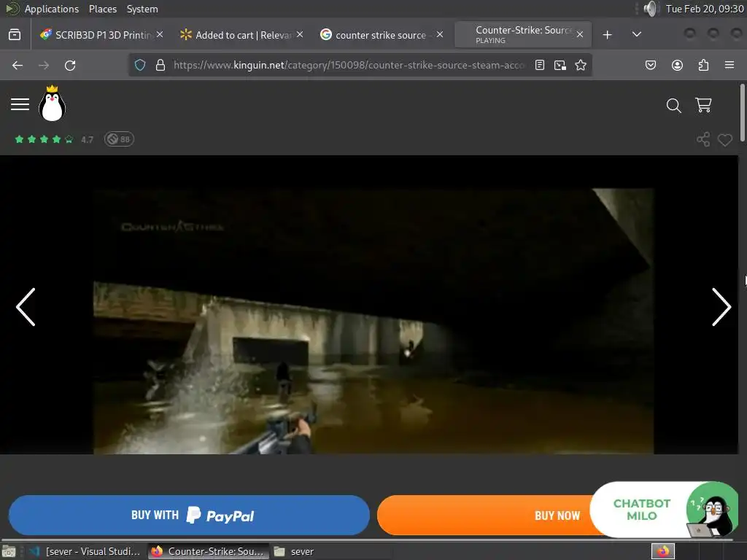Go forward in browser history
Viewport: 747px width, 560px height.
tap(44, 65)
